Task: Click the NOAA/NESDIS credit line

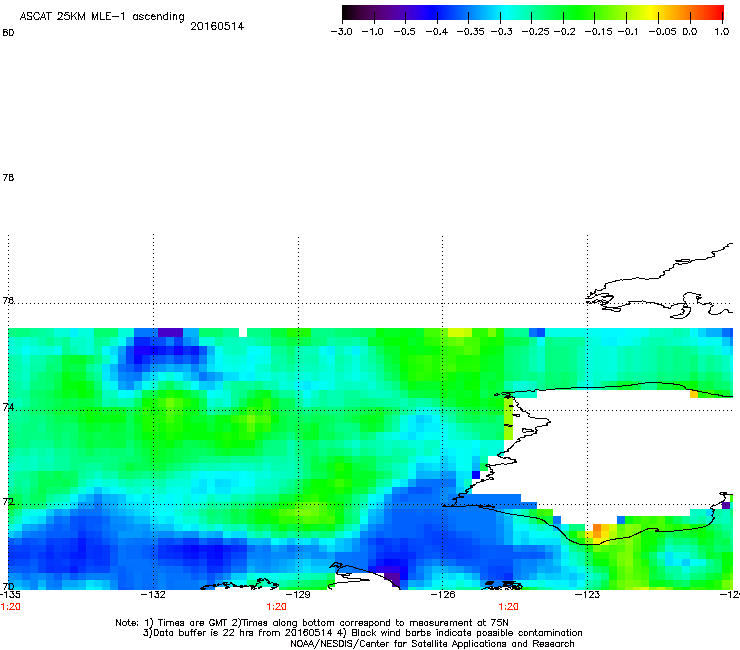Action: (432, 644)
